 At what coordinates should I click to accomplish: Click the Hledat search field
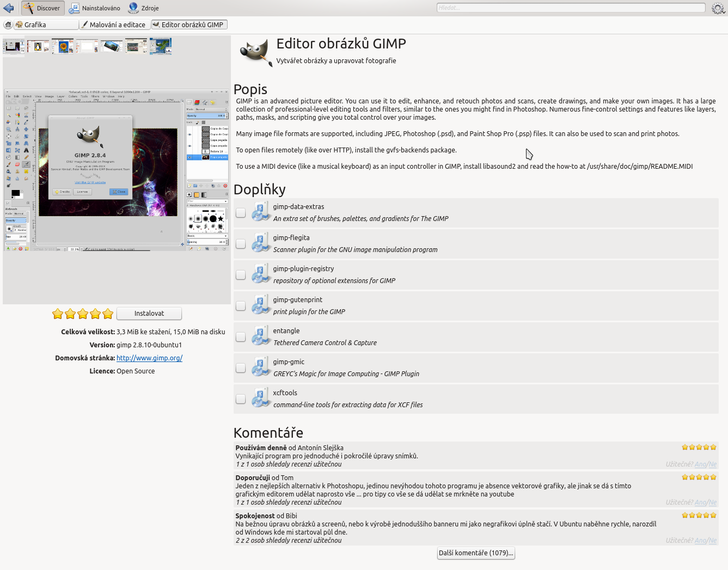(571, 8)
